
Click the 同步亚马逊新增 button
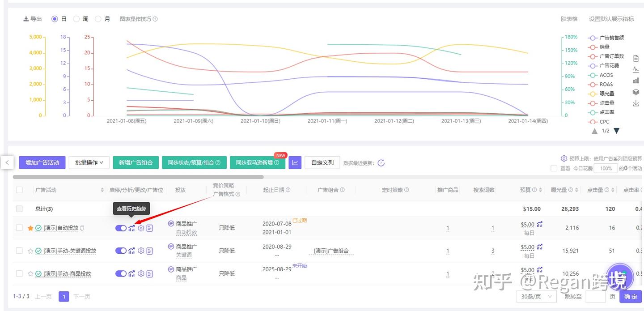(258, 162)
